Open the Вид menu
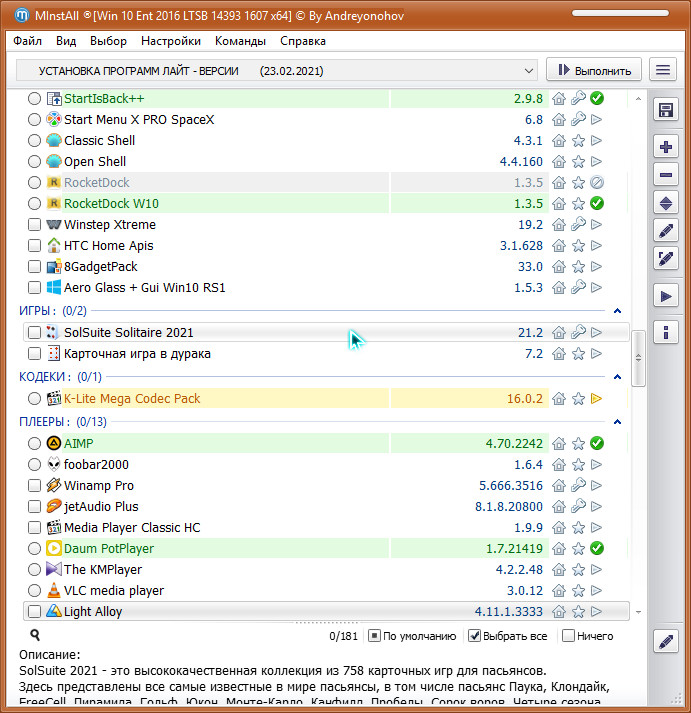This screenshot has height=713, width=691. (66, 41)
